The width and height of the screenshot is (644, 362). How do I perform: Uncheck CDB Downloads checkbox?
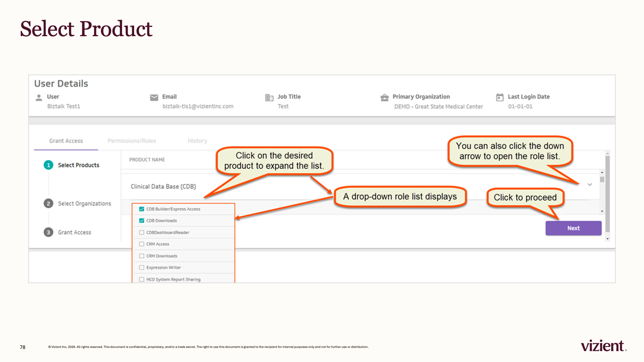pyautogui.click(x=142, y=221)
